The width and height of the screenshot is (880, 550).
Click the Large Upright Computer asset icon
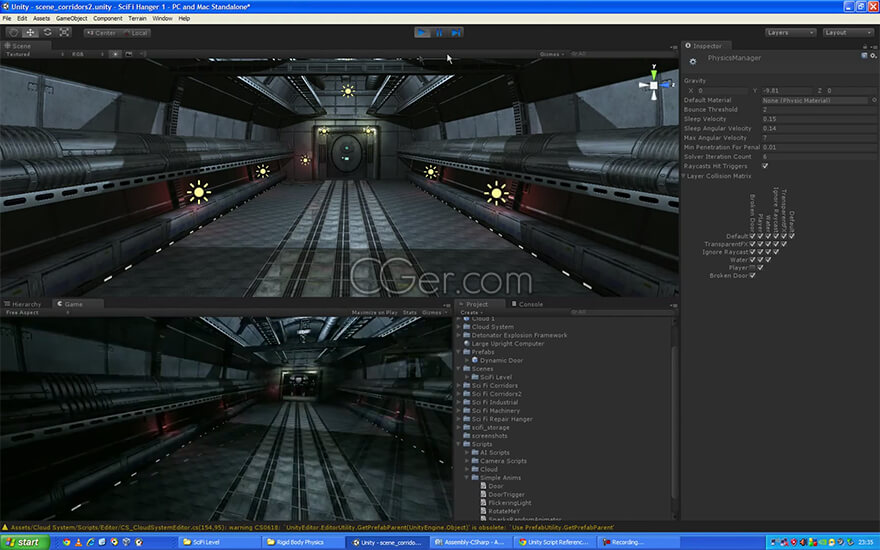[466, 343]
